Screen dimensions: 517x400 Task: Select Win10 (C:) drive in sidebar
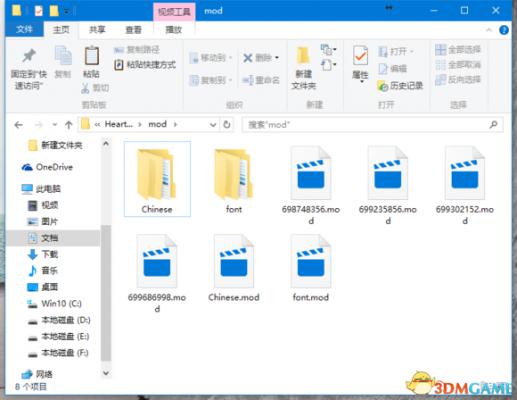(x=54, y=304)
